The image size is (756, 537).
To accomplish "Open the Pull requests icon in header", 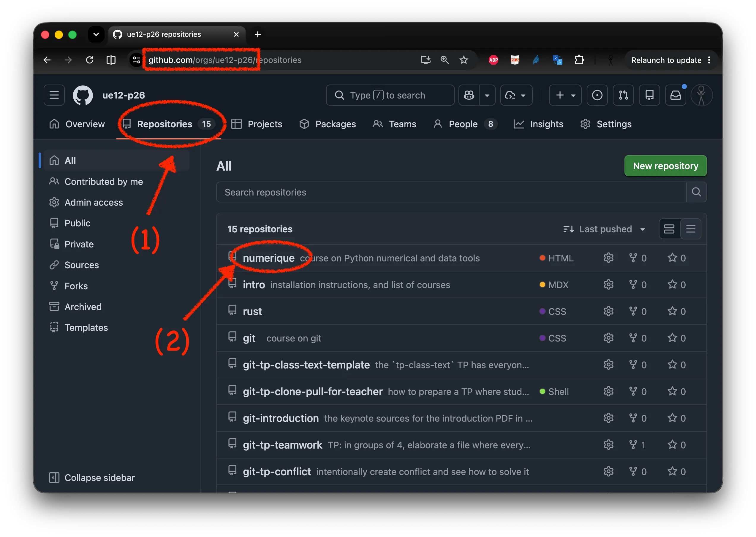I will point(623,95).
